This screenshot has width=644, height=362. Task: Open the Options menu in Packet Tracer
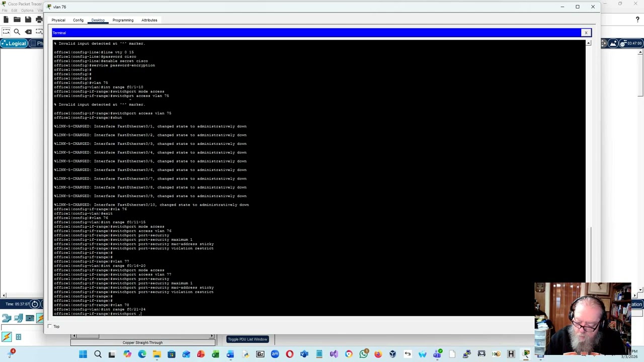(x=27, y=11)
